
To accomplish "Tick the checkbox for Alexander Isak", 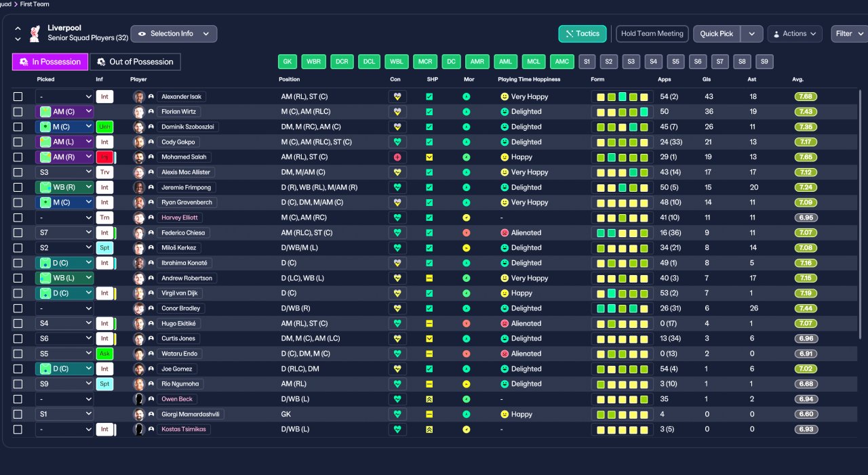I will (x=18, y=97).
